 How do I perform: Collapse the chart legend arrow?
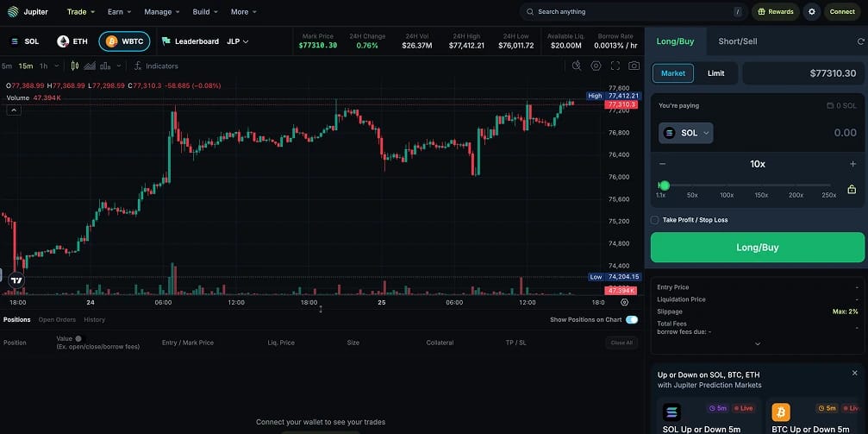point(14,110)
